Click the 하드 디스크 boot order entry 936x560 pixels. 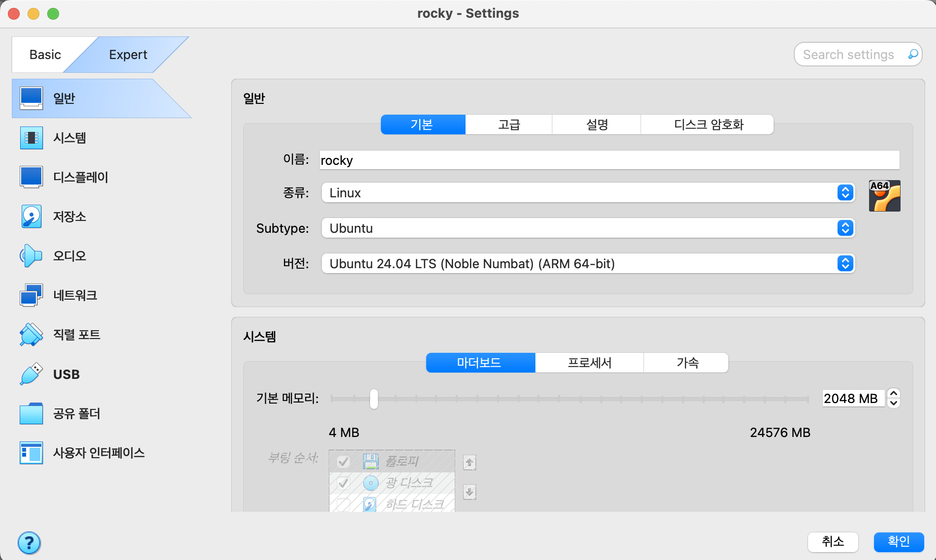[392, 503]
